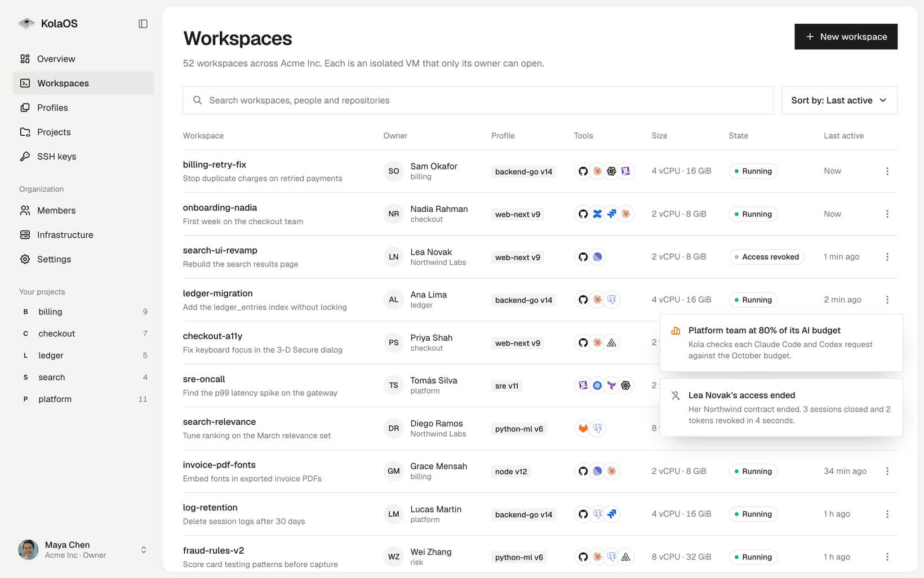924x578 pixels.
Task: Open SSH keys in the sidebar
Action: tap(83, 157)
